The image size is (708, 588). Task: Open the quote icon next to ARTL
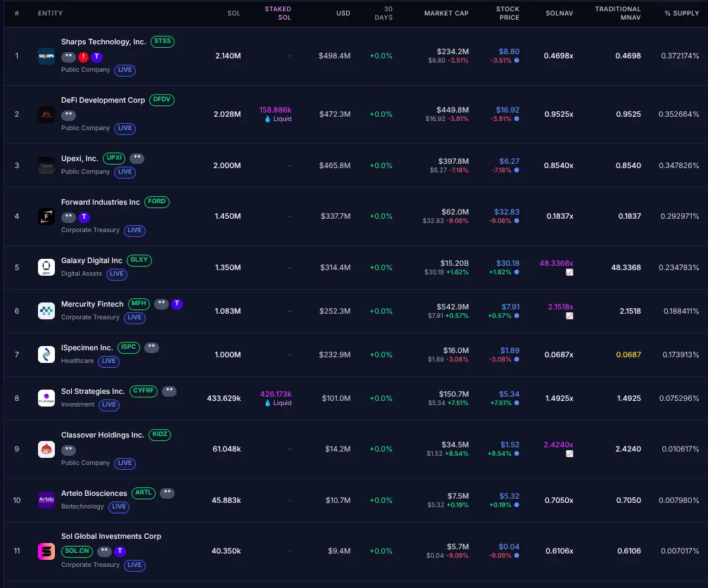(x=167, y=493)
